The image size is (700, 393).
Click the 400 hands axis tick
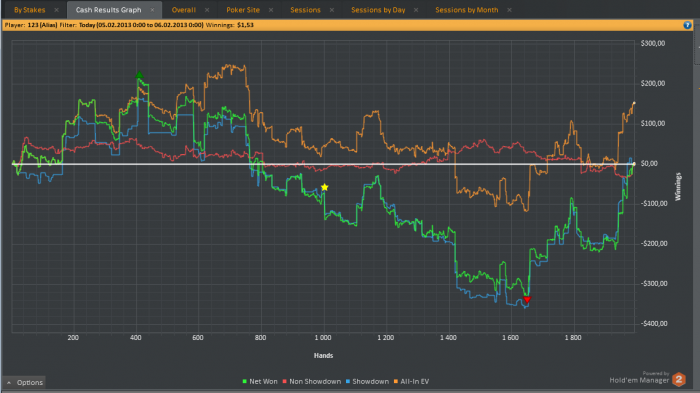click(x=136, y=338)
